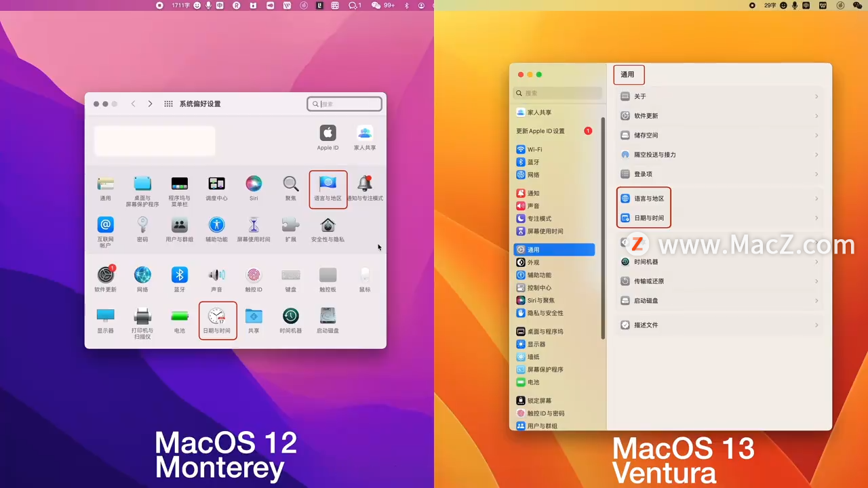Focus the 搜索 field in Monterey window
The image size is (868, 488).
(344, 104)
